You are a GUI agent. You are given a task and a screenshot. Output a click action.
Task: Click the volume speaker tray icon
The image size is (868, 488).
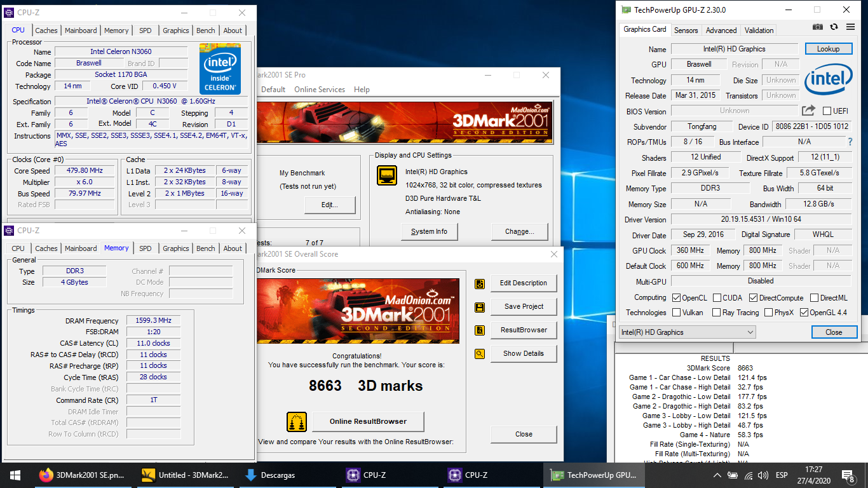(x=763, y=475)
